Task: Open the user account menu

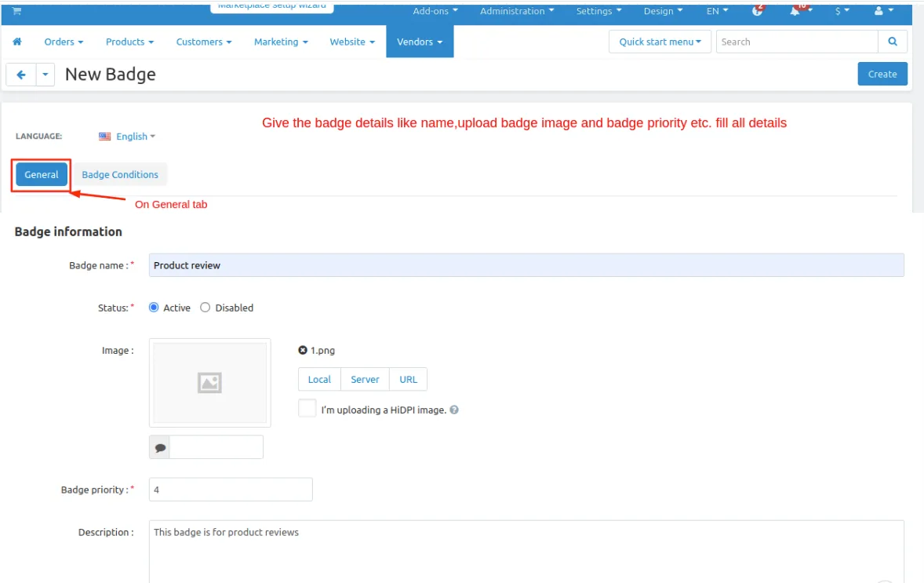Action: 883,11
